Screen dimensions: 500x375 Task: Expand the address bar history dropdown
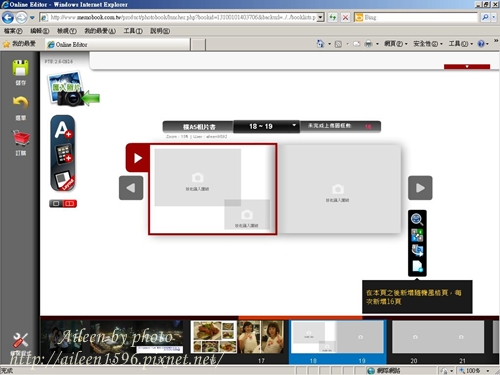coord(321,17)
